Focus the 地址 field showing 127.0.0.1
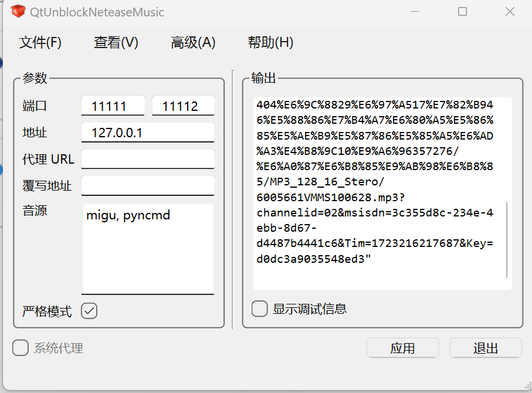Image resolution: width=532 pixels, height=393 pixels. tap(148, 133)
